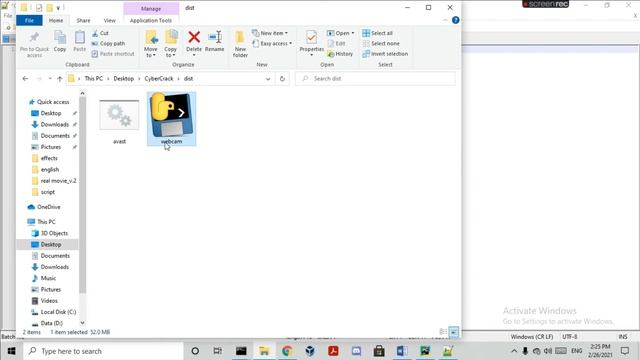Open Chrome from the taskbar

(287, 351)
